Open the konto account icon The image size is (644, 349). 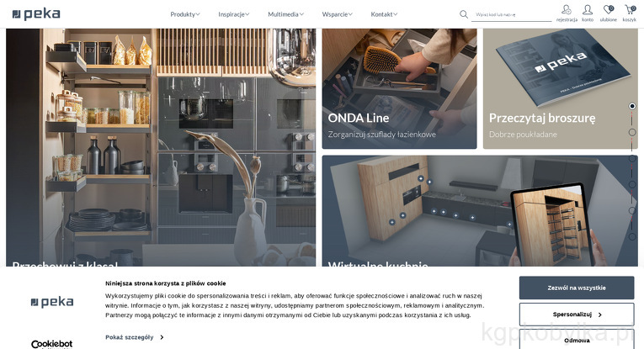tap(588, 10)
